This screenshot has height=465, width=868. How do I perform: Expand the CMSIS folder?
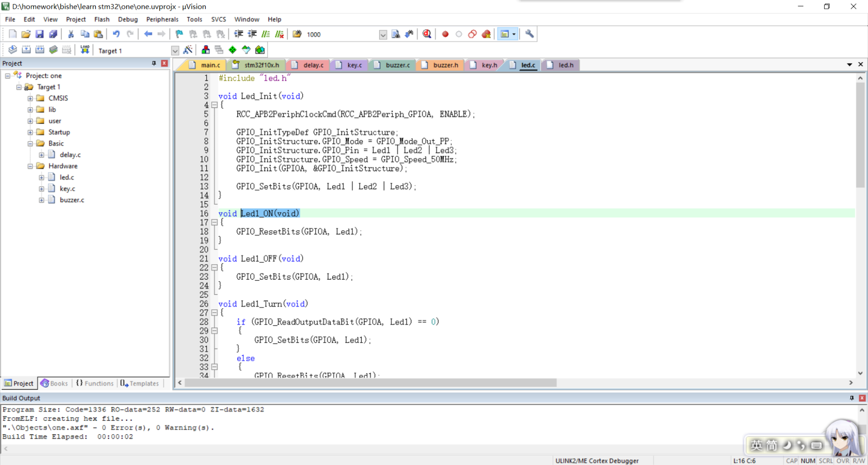[x=30, y=98]
